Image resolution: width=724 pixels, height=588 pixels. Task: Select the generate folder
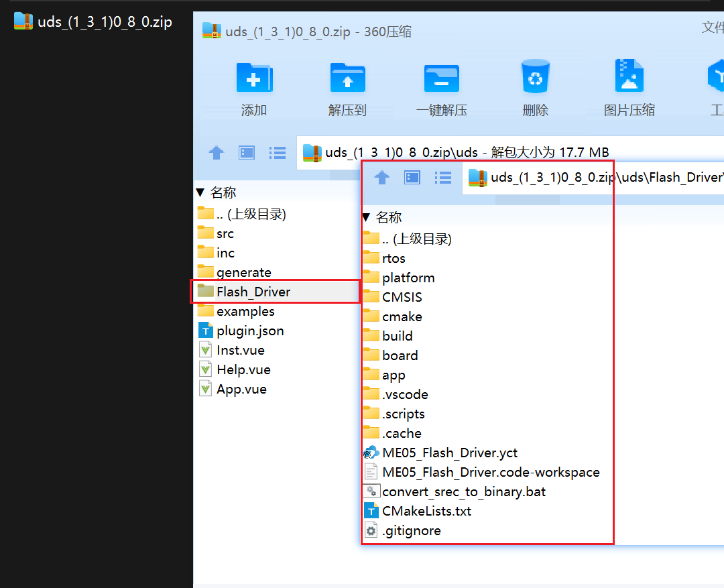pyautogui.click(x=234, y=272)
